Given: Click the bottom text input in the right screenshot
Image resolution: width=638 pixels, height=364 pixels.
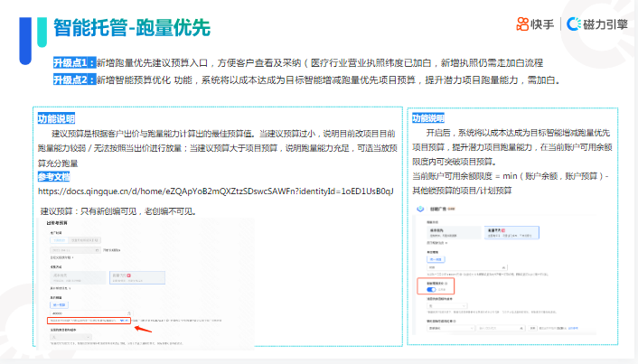Looking at the screenshot, I should [x=502, y=328].
